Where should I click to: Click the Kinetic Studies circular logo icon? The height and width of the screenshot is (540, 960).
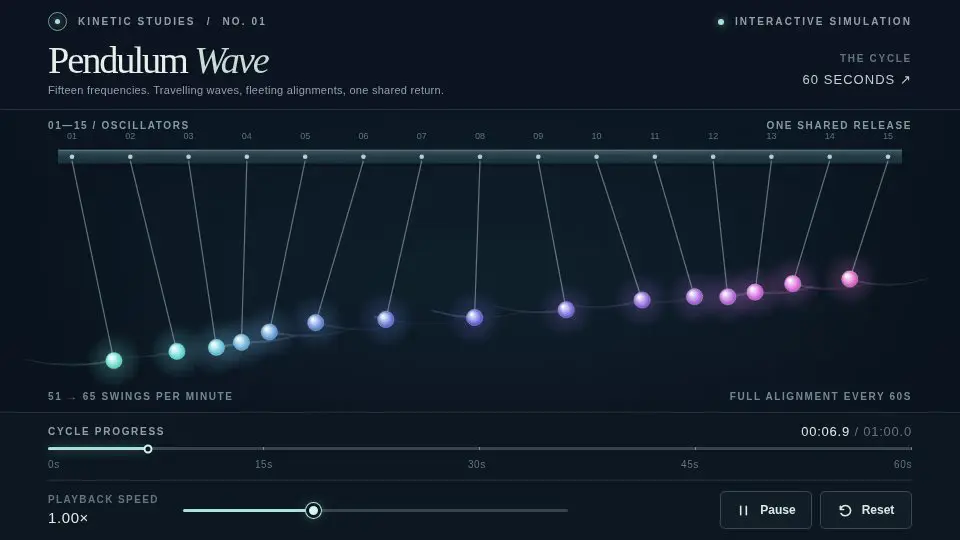(x=57, y=21)
